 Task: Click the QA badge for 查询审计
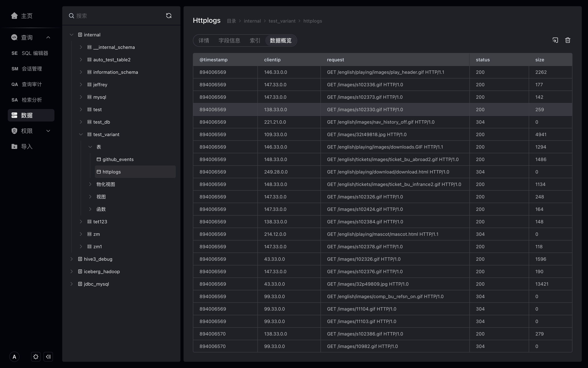(15, 84)
